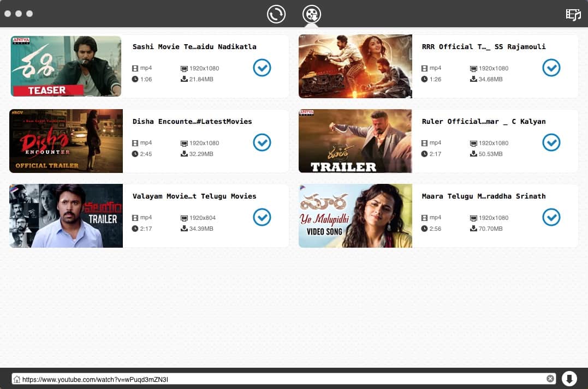The image size is (588, 389).
Task: Select title 'RRR Official T…_ SS Rajamouli'
Action: [x=484, y=47]
